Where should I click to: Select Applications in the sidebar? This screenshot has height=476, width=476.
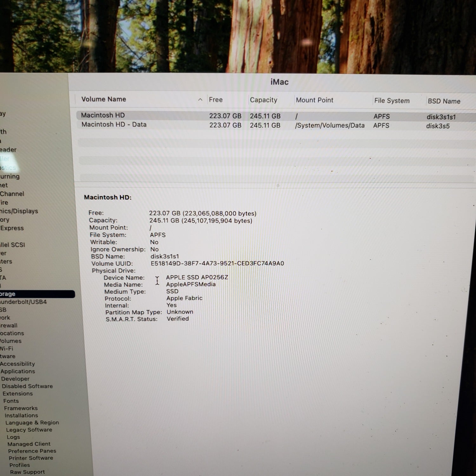(18, 371)
